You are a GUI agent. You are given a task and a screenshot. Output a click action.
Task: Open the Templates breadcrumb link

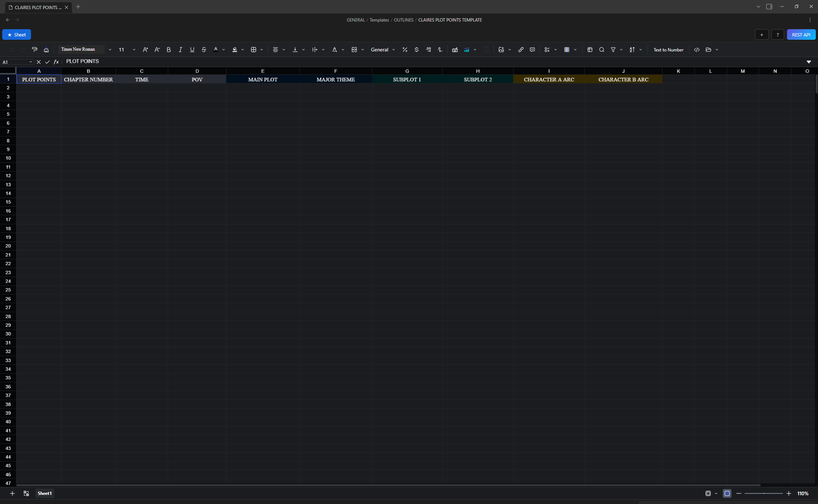[379, 20]
